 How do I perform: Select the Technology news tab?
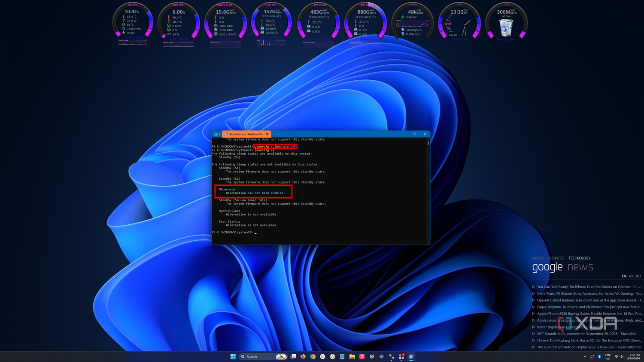coord(579,258)
